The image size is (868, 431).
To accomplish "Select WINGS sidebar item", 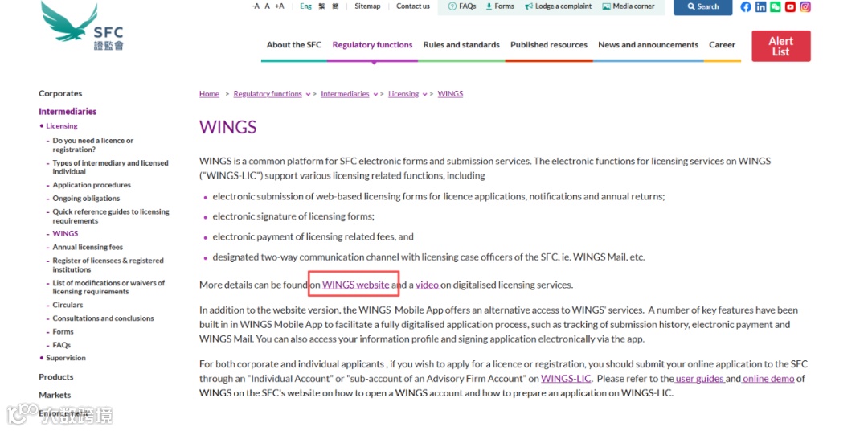I will [x=65, y=234].
